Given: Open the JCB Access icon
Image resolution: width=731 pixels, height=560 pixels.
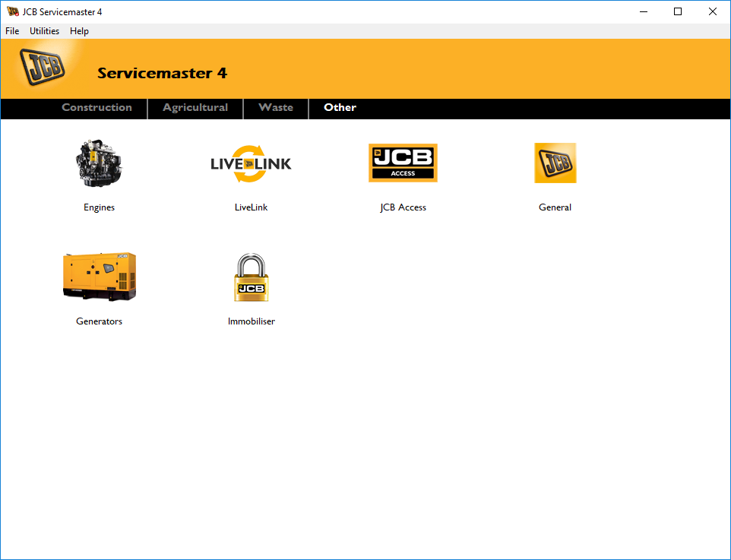Looking at the screenshot, I should click(x=403, y=163).
